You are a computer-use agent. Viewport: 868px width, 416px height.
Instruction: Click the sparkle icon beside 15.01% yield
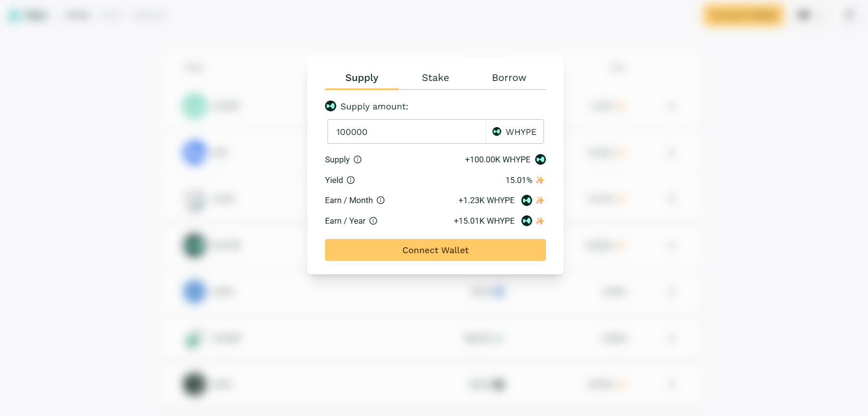point(540,180)
